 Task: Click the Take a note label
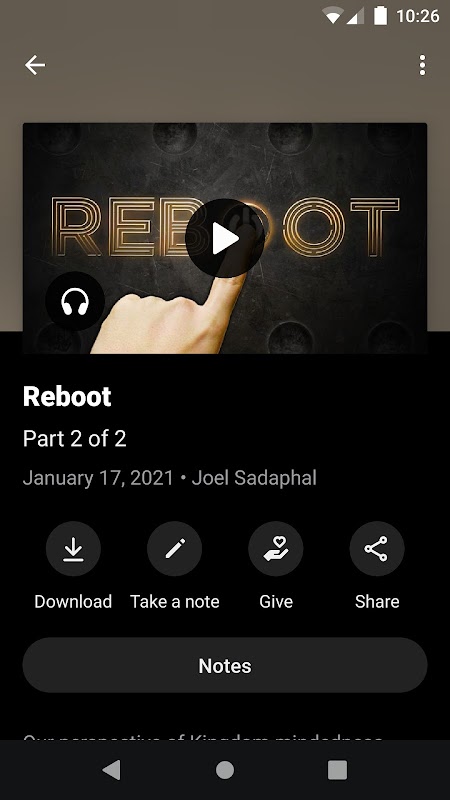174,602
